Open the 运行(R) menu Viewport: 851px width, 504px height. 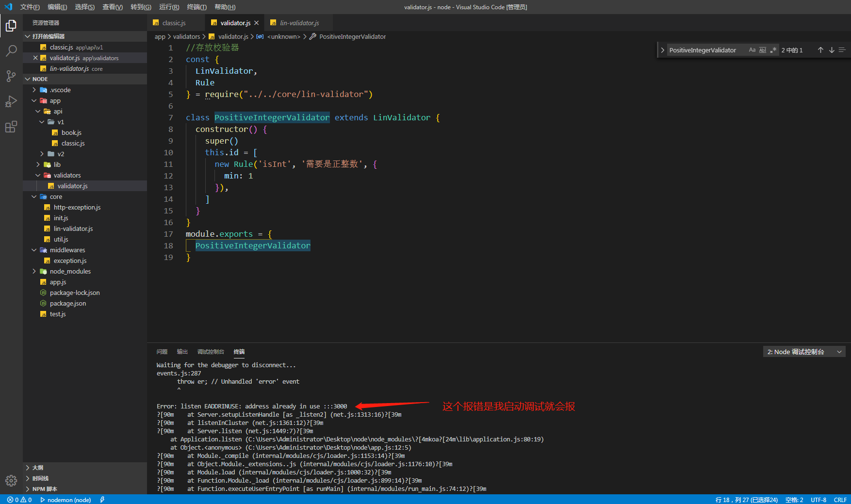[x=169, y=7]
